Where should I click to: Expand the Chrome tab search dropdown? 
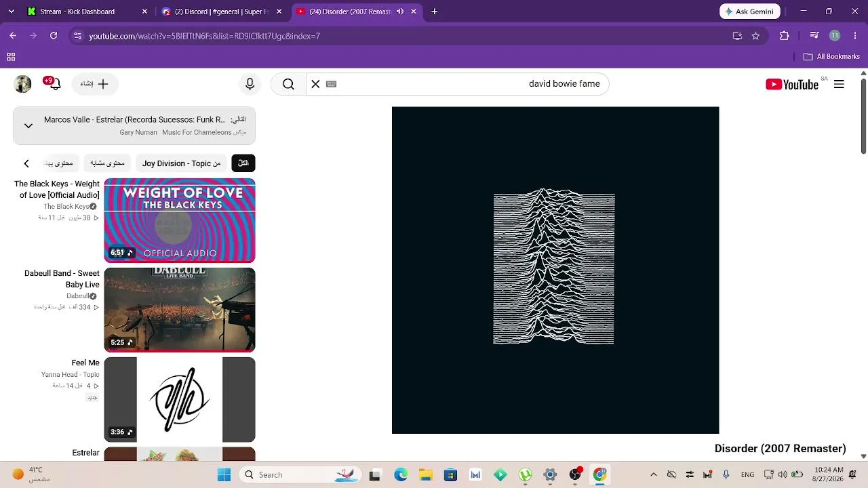click(11, 12)
